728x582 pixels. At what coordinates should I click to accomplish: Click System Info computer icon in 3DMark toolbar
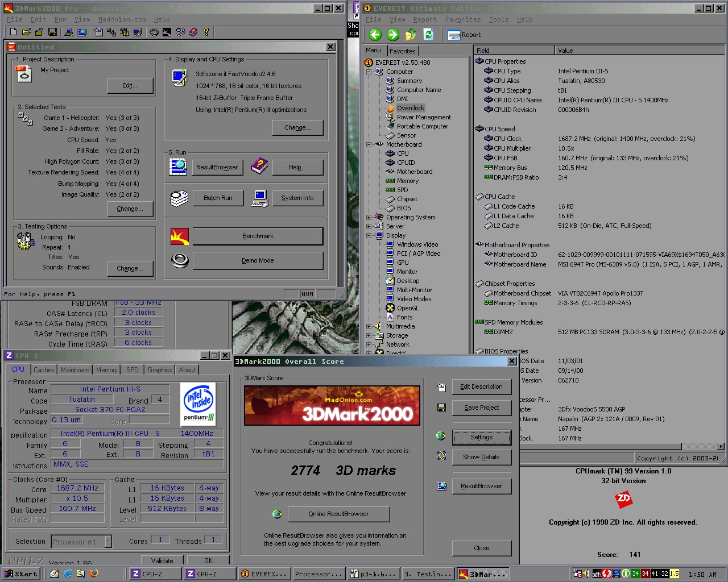[68, 32]
